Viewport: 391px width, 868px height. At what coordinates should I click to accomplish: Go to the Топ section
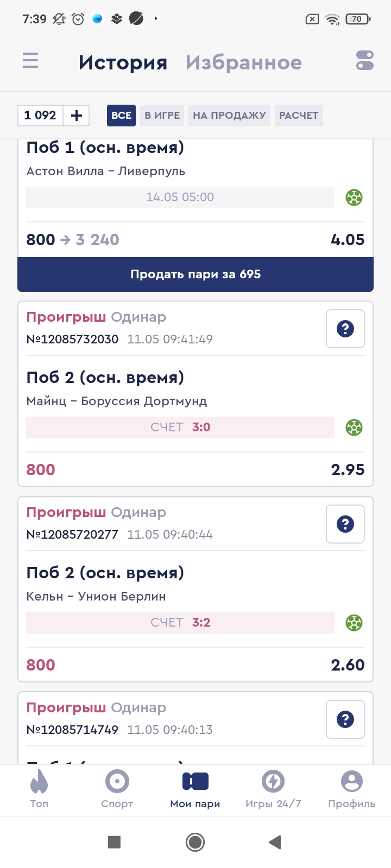[x=39, y=788]
